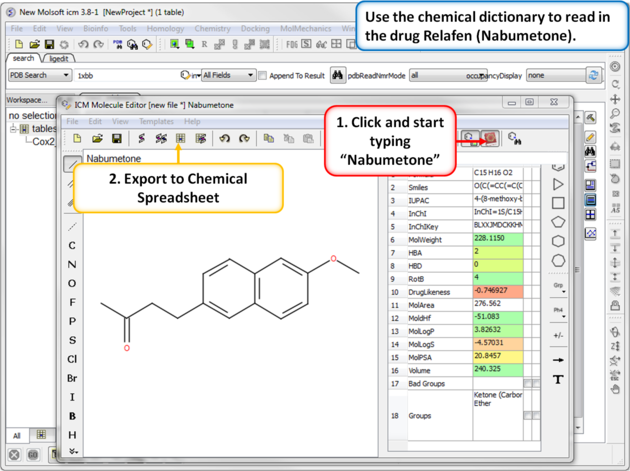Toggle the charge +/- tool

(558, 336)
